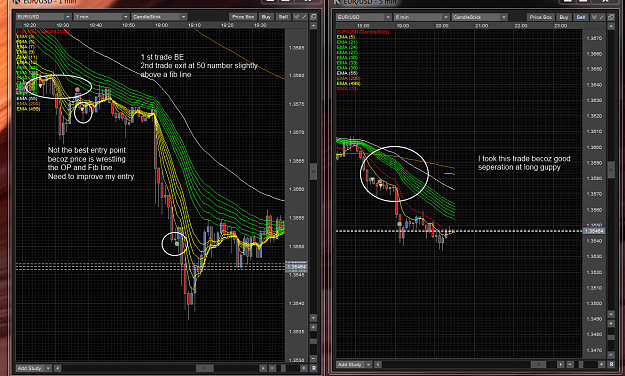Click orange EMA (200) legend in 1 min chart
625x376 pixels.
28,104
